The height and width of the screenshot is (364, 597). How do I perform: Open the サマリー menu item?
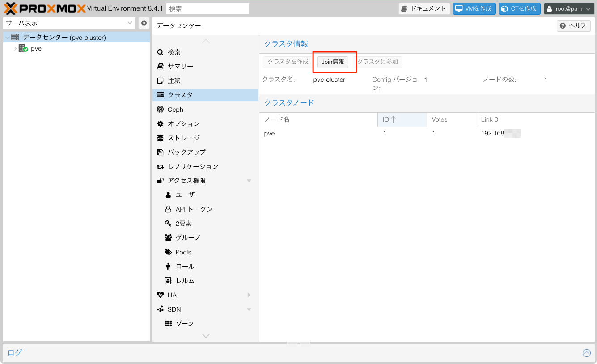pos(205,66)
